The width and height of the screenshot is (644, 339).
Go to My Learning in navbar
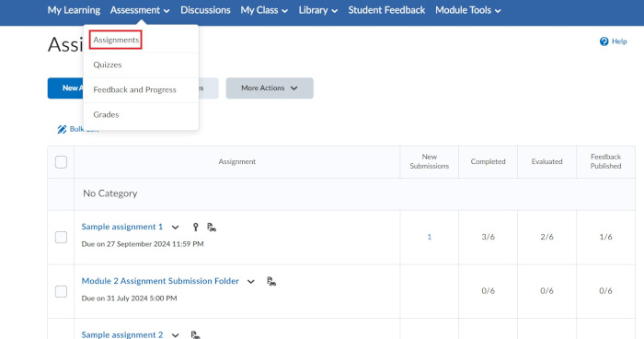click(x=74, y=10)
